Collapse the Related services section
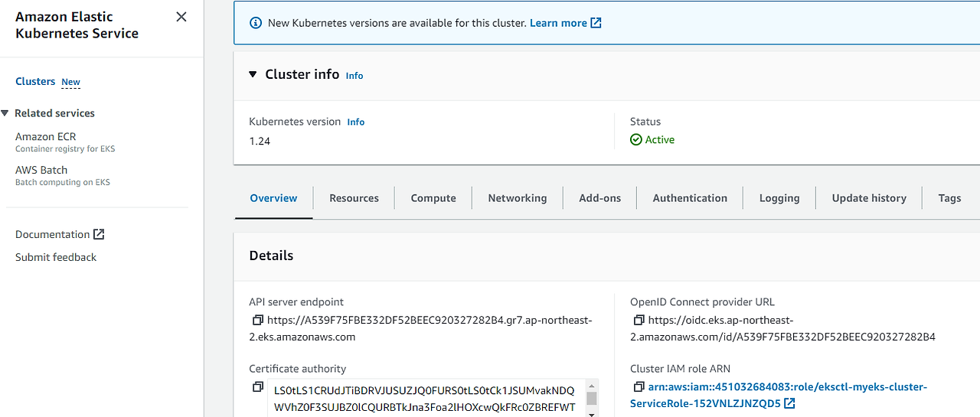The height and width of the screenshot is (417, 980). coord(5,113)
